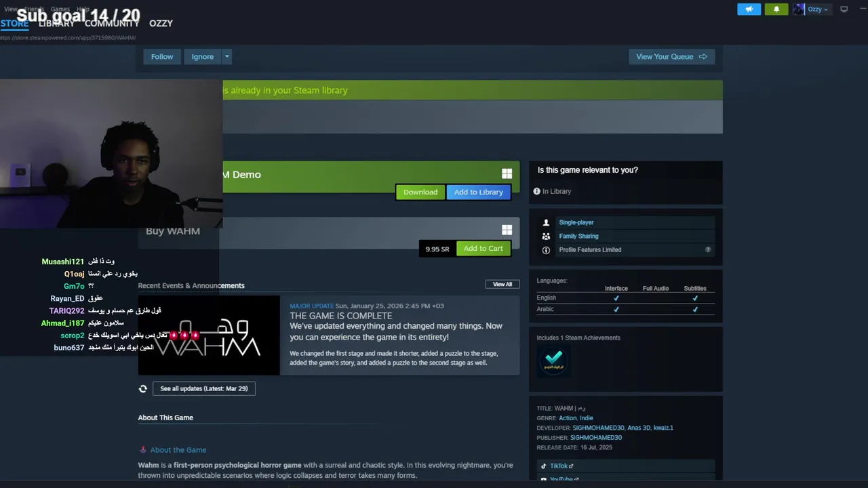Open the Action genre link
The image size is (868, 488).
coord(568,418)
